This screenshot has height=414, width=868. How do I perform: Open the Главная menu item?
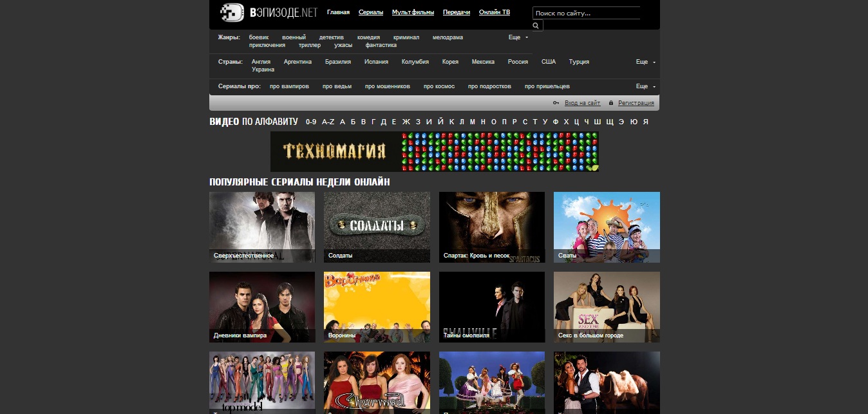pyautogui.click(x=338, y=12)
